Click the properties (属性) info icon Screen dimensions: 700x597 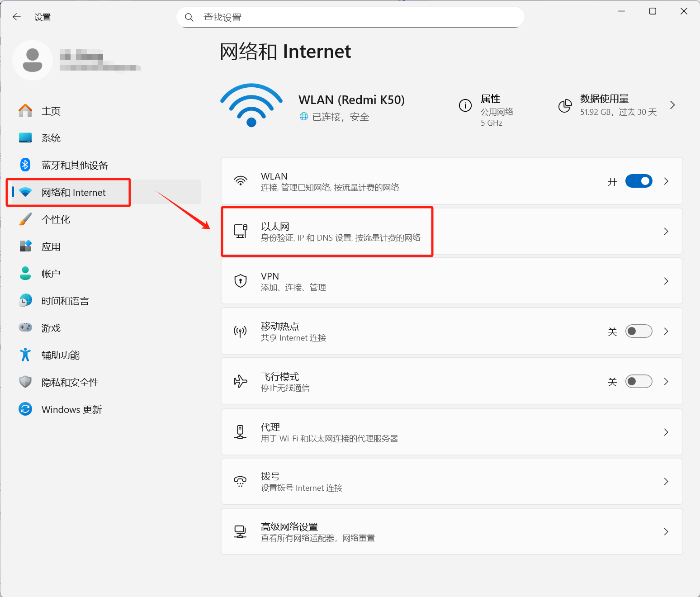coord(465,105)
